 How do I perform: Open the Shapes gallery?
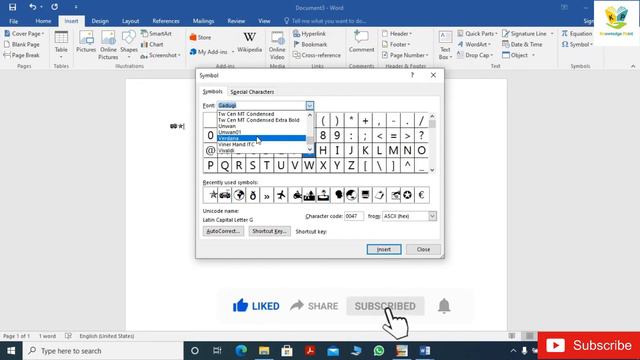coord(129,43)
